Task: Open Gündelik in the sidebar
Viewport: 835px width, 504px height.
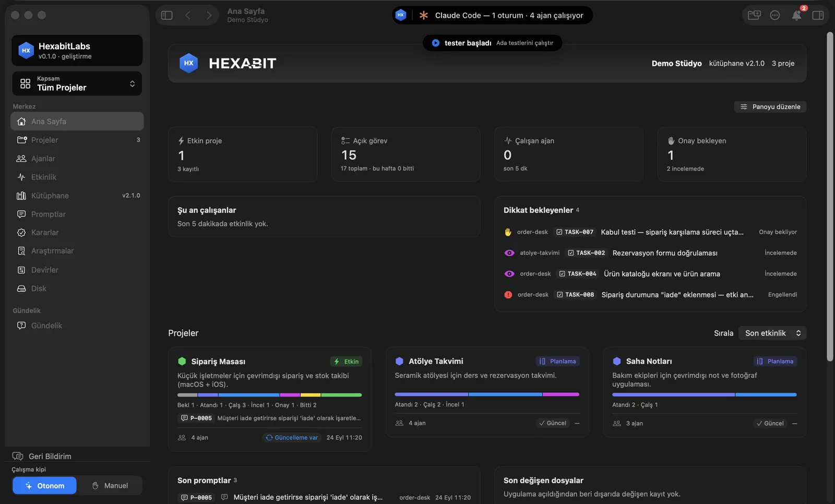Action: pyautogui.click(x=77, y=326)
